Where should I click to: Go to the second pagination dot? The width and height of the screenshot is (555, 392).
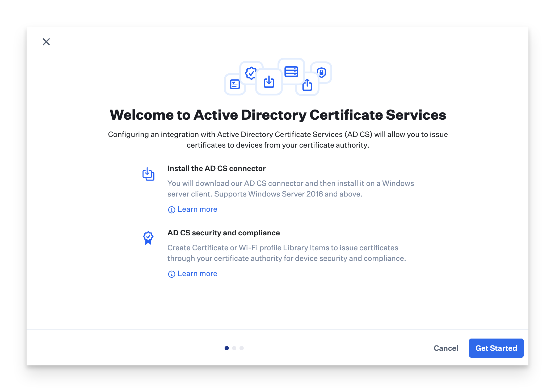(x=234, y=348)
